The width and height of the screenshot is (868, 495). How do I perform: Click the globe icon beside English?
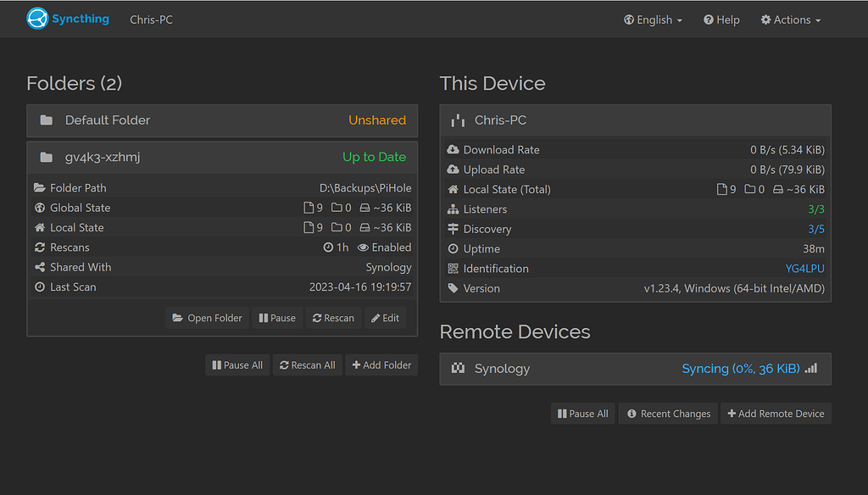pyautogui.click(x=629, y=19)
